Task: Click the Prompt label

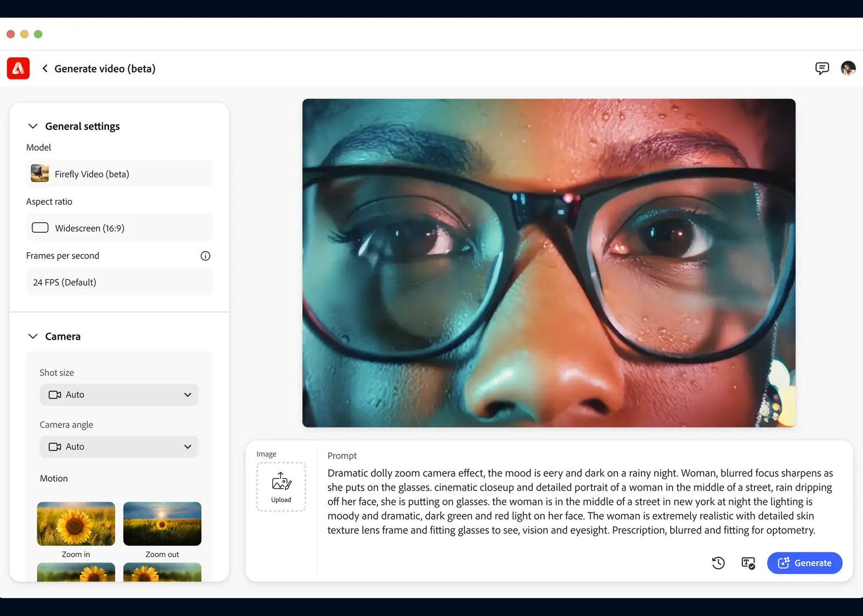Action: [342, 456]
